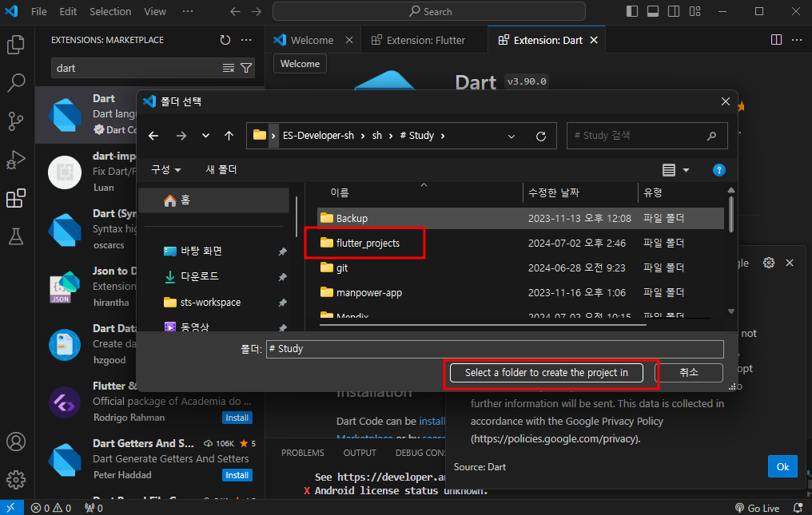Open Source Control view icon
812x515 pixels.
click(15, 121)
